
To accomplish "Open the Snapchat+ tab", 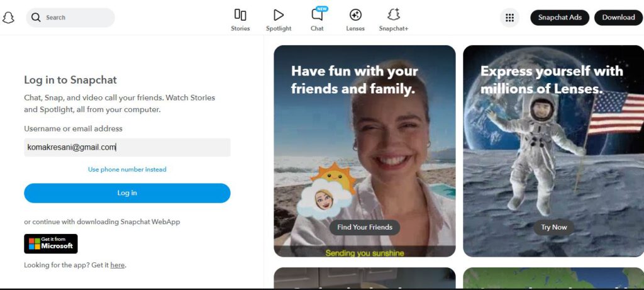I will click(x=394, y=20).
